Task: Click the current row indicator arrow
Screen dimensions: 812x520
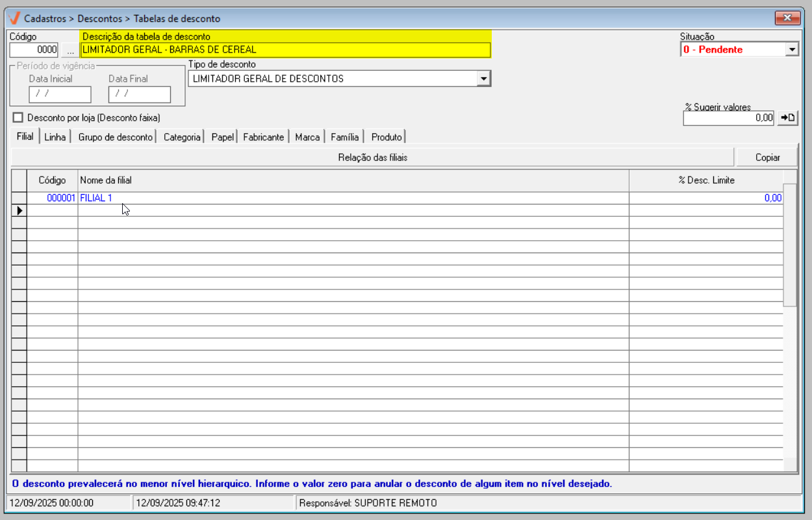Action: point(19,210)
